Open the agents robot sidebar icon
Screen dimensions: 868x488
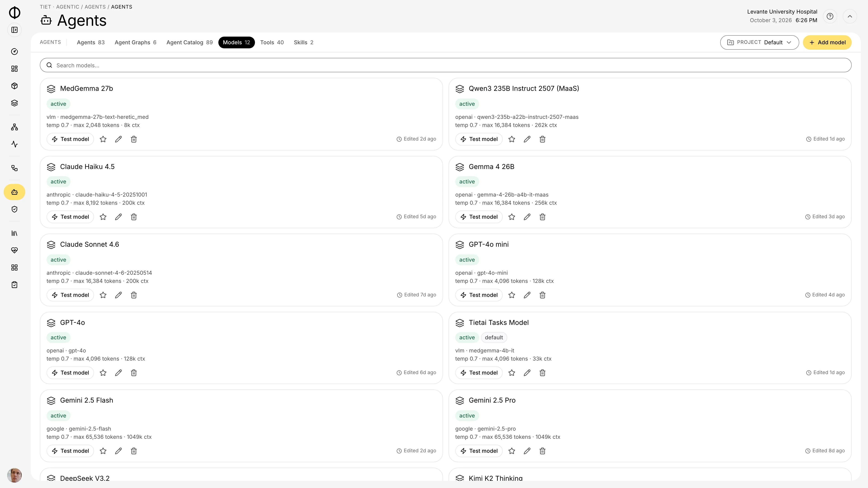14,192
